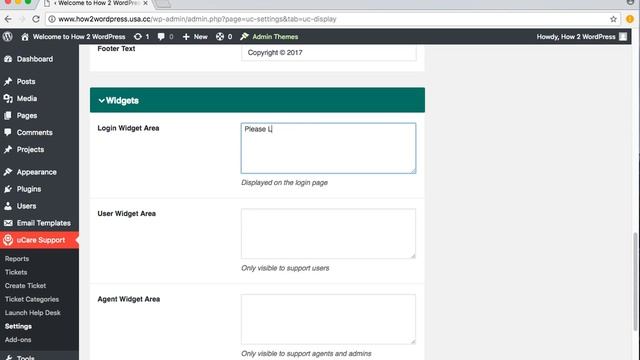Close the current browser tab
640x360 pixels.
145,3
